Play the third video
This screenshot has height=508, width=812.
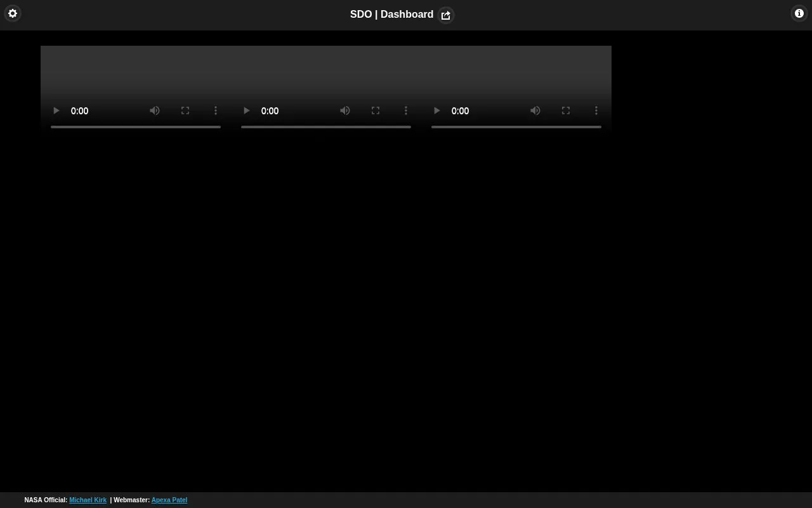pos(436,110)
